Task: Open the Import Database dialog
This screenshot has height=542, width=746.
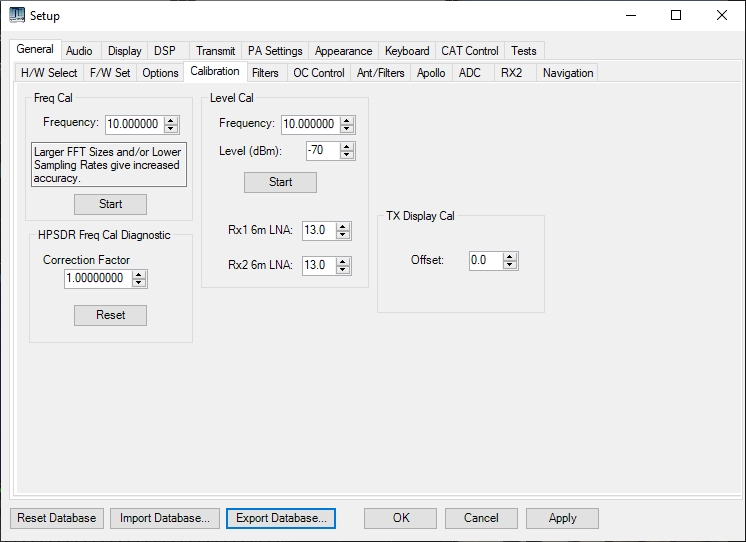Action: (x=165, y=518)
